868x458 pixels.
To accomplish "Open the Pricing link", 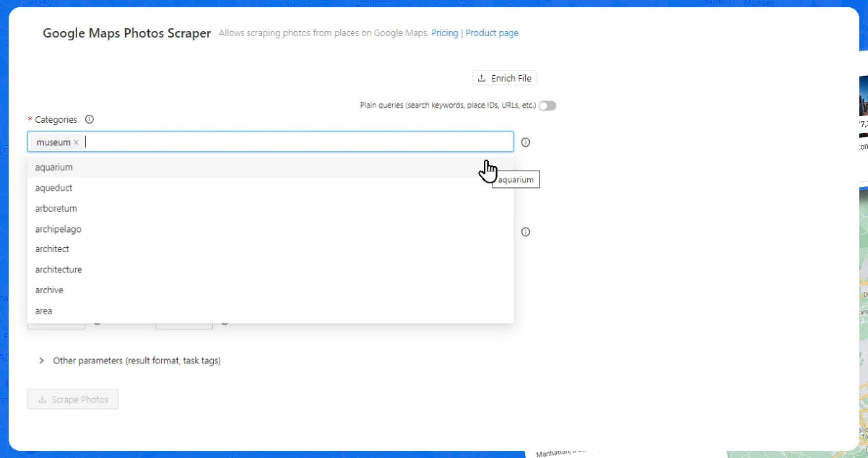I will coord(444,33).
